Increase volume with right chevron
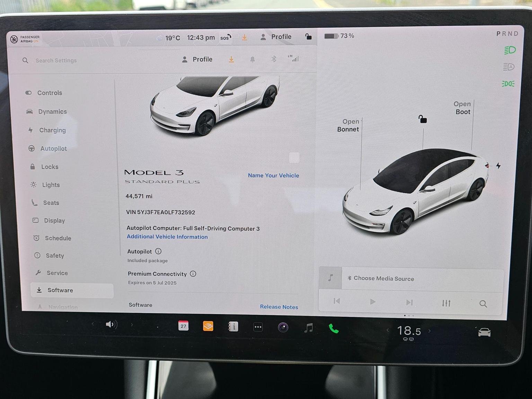The image size is (532, 399). [132, 325]
